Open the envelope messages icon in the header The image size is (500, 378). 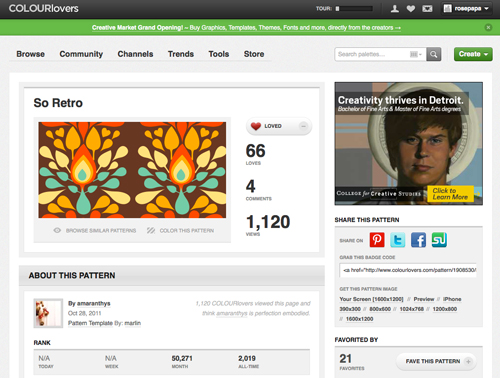(x=427, y=9)
